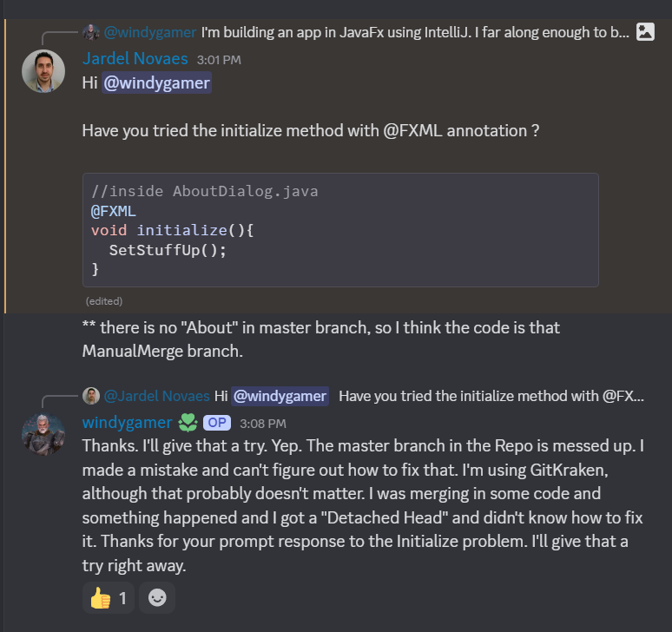Click the add reaction smiley icon
The width and height of the screenshot is (672, 632).
pos(157,597)
